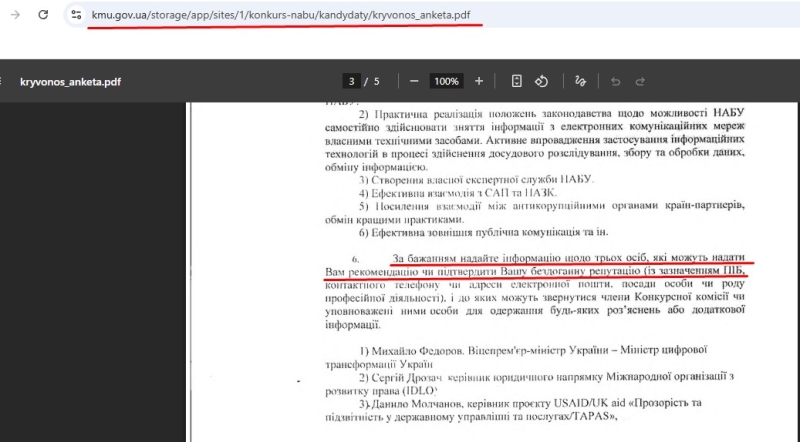Viewport: 800px width, 442px height.
Task: Click line '4) Ефективна взаємодія з САП та НАЗК'
Action: click(x=458, y=193)
